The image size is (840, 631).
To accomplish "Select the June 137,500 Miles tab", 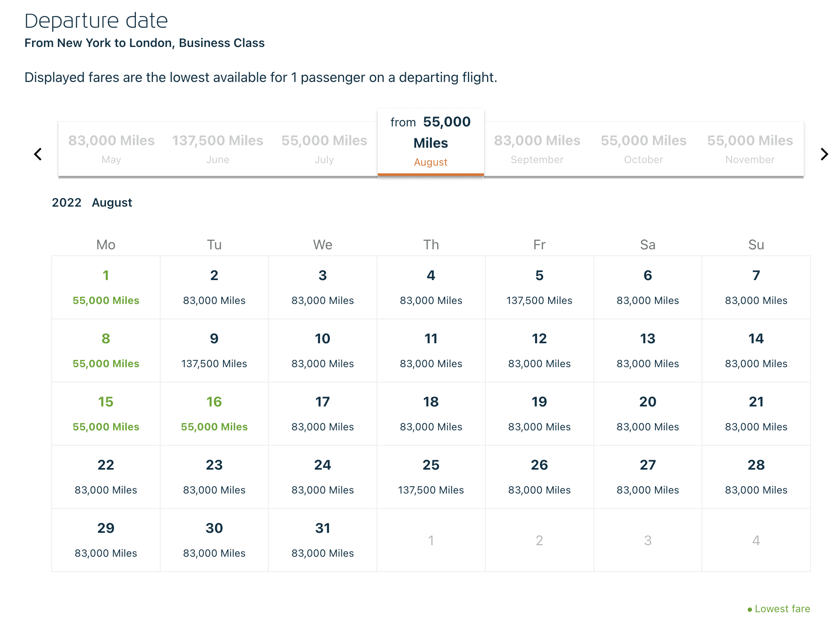I will click(217, 149).
